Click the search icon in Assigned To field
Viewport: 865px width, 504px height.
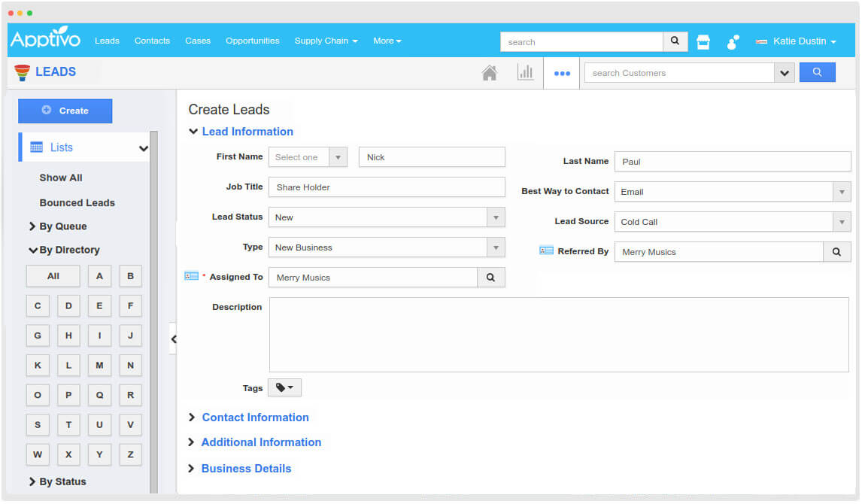[490, 278]
